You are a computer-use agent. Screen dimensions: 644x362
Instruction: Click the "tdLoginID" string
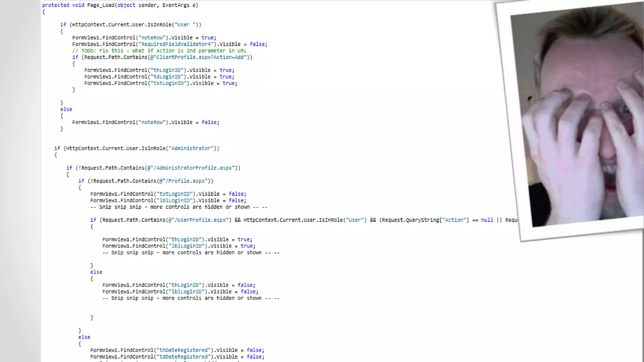click(x=167, y=77)
